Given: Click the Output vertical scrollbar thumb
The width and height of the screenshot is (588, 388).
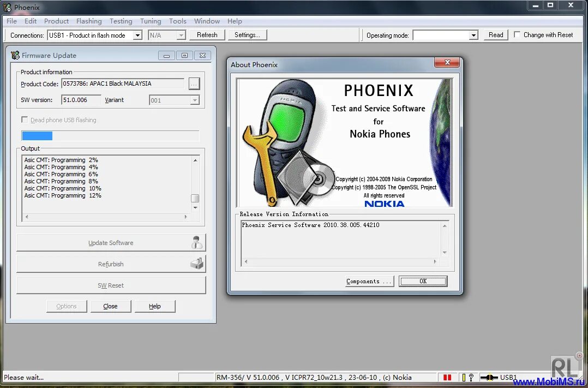Looking at the screenshot, I should click(195, 198).
